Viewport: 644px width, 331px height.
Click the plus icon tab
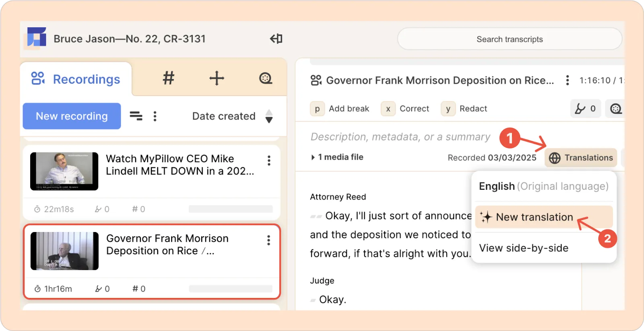217,78
